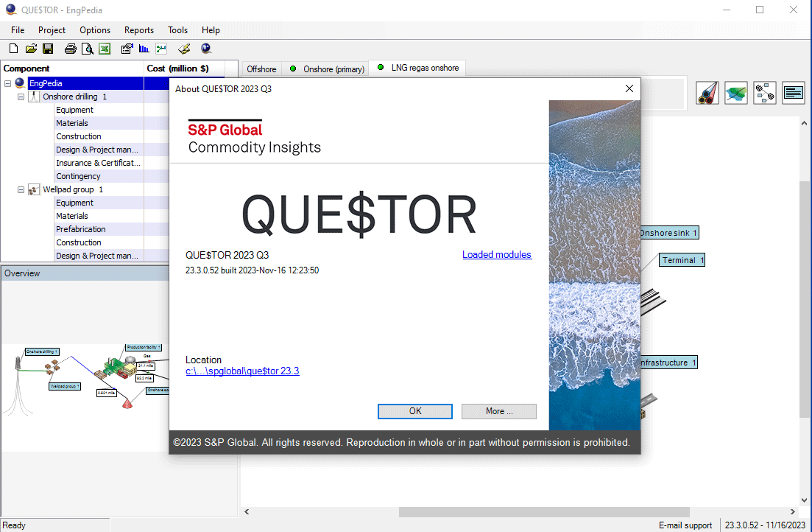This screenshot has width=812, height=532.
Task: Click version text 23.3.0.52 - 11/16/2023 in status bar
Action: (765, 525)
